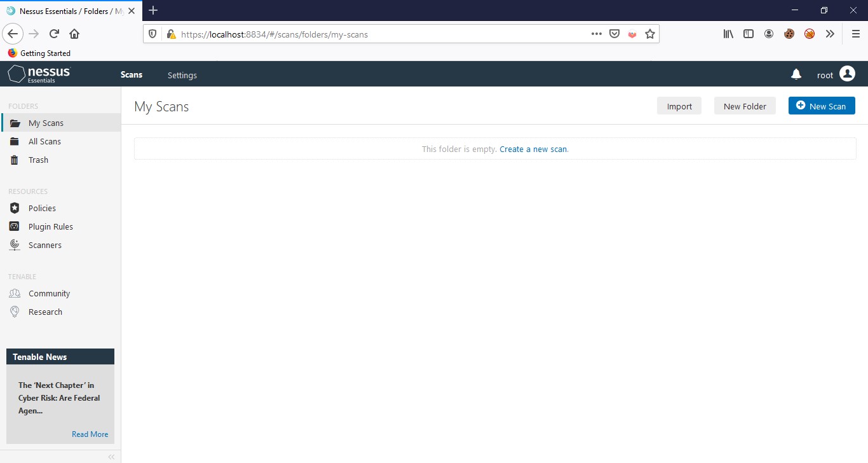Go to the Firefox home page

(x=74, y=34)
